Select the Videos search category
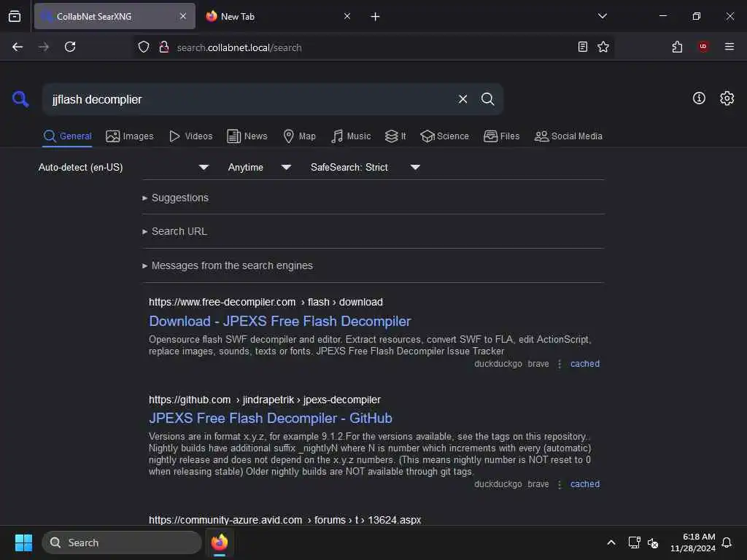The width and height of the screenshot is (747, 560). click(x=190, y=136)
